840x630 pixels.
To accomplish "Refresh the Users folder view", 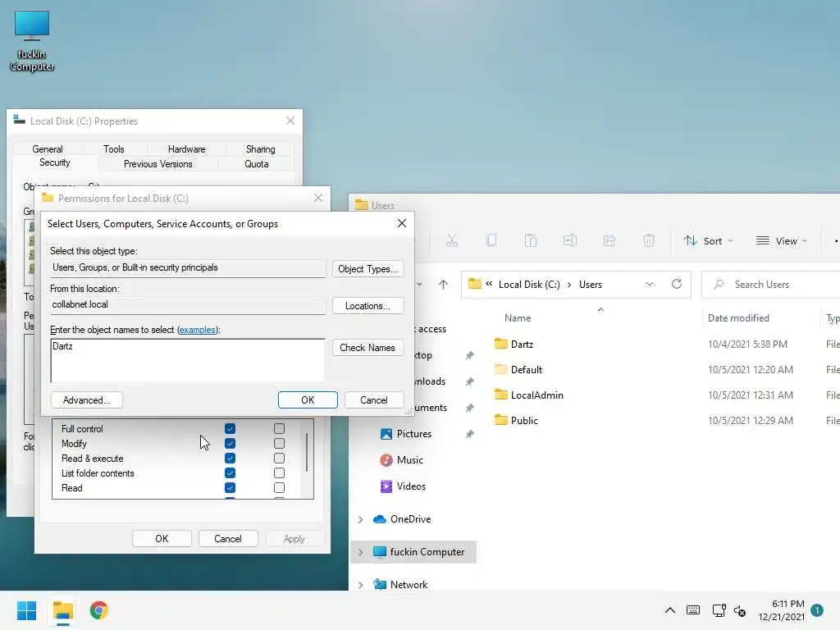I will coord(677,284).
